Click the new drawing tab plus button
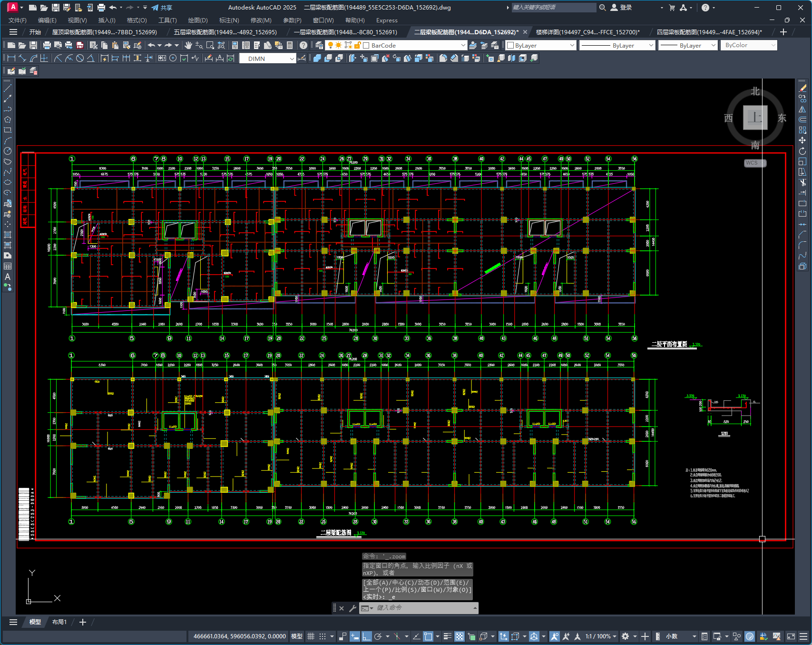 (x=783, y=32)
